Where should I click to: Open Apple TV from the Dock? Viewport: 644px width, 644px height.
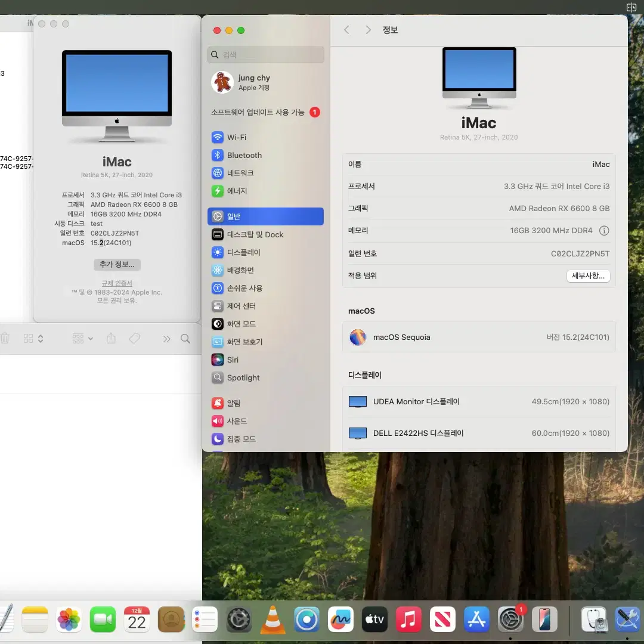click(374, 619)
